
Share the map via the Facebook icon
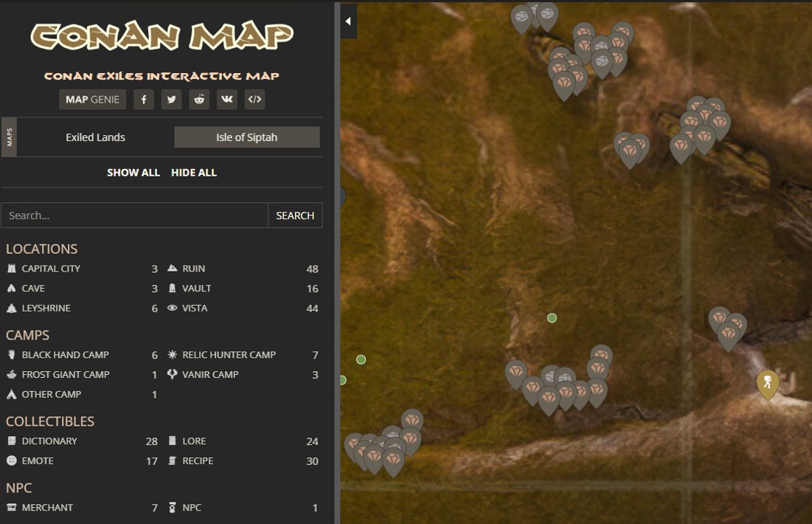pyautogui.click(x=143, y=99)
